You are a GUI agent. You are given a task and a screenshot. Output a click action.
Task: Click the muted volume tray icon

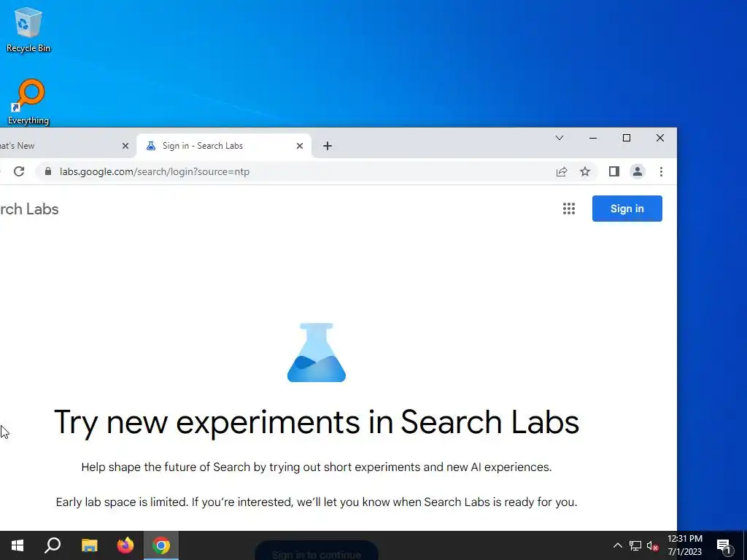click(652, 545)
